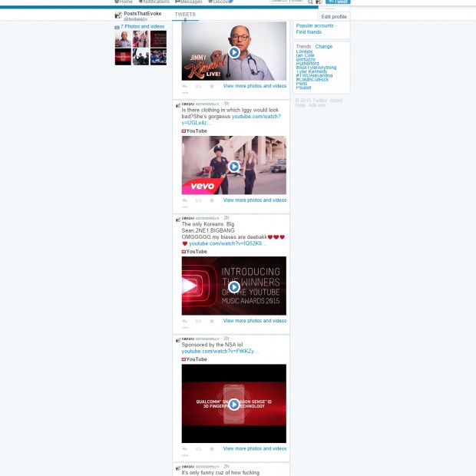Viewport: 476px width, 476px height.
Task: Open the '7 Photos and videos' link
Action: [x=142, y=27]
